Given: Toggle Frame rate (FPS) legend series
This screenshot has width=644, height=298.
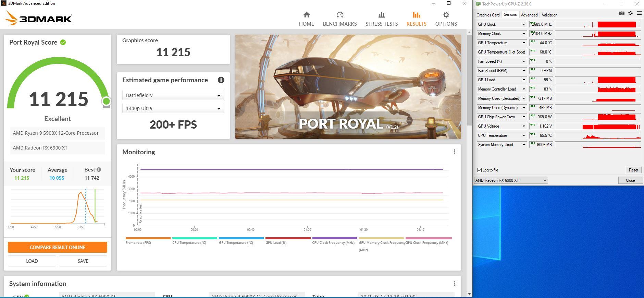Looking at the screenshot, I should pos(148,240).
